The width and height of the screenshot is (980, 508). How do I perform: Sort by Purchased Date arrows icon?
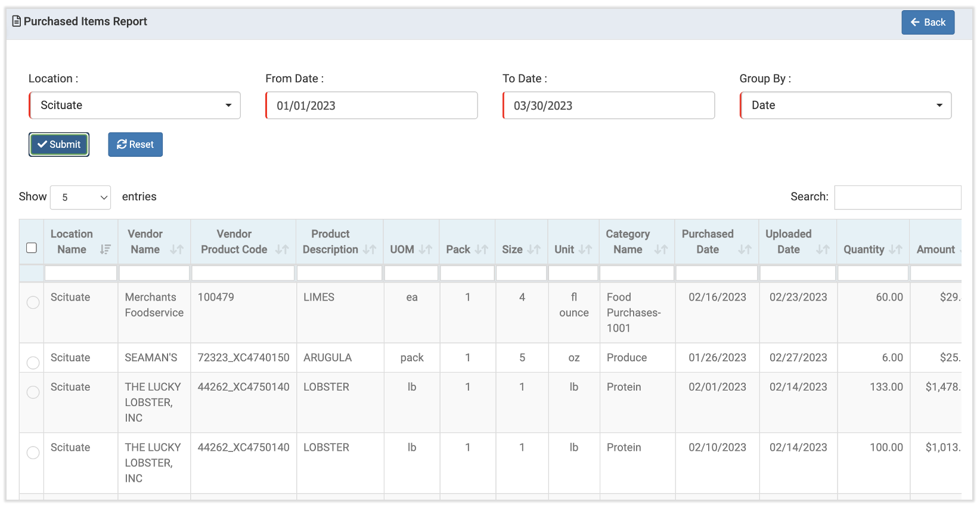(745, 250)
